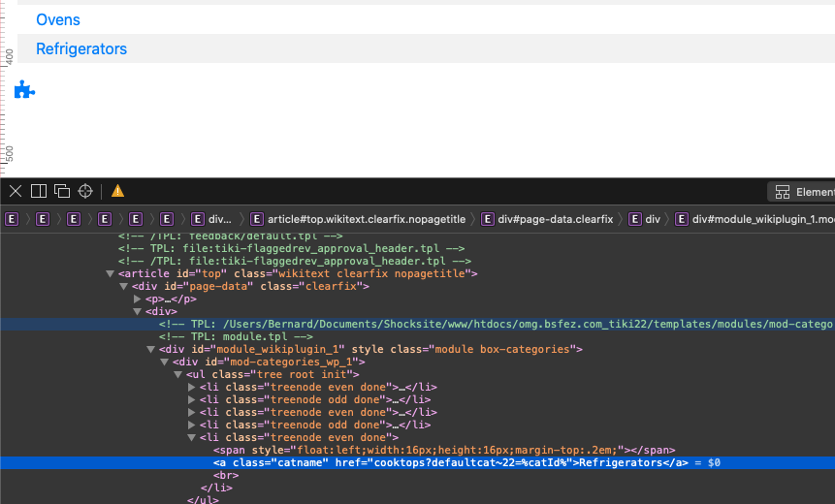Screen dimensions: 835x504
Task: Click the fourth E breadcrumb element icon
Action: 105,219
